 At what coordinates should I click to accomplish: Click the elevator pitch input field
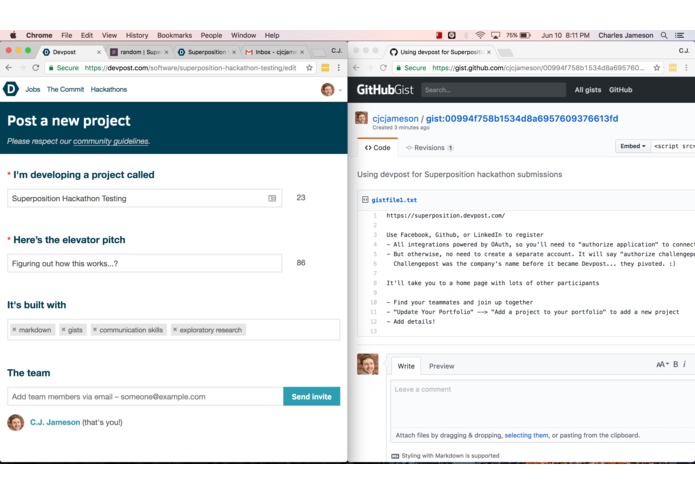coord(144,263)
